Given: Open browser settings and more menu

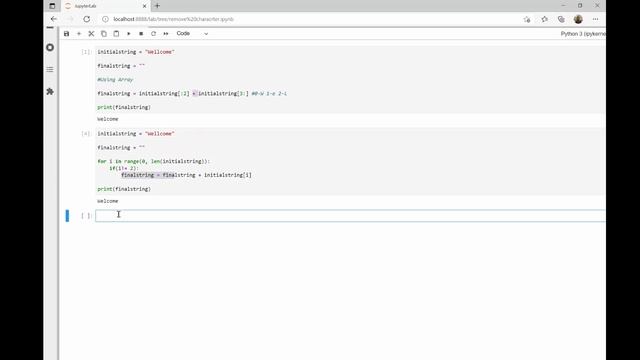Looking at the screenshot, I should point(596,19).
